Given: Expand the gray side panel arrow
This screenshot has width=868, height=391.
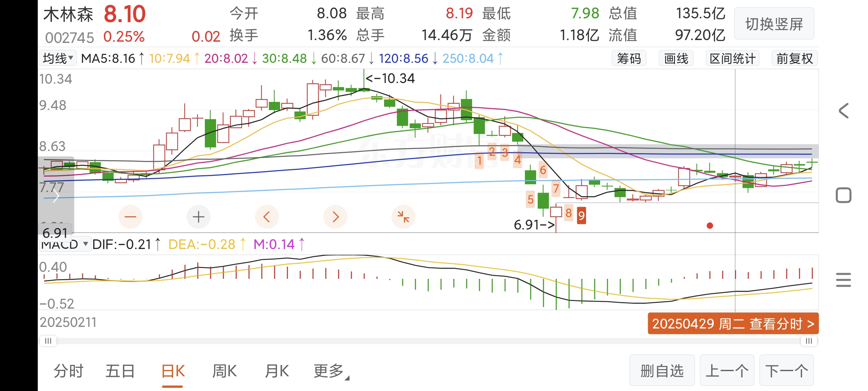Looking at the screenshot, I should click(x=56, y=196).
